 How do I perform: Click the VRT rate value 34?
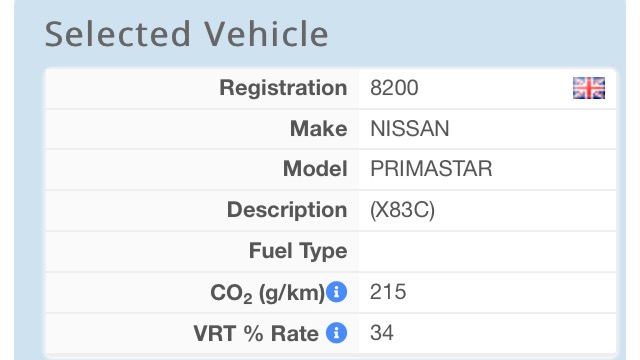pyautogui.click(x=382, y=333)
